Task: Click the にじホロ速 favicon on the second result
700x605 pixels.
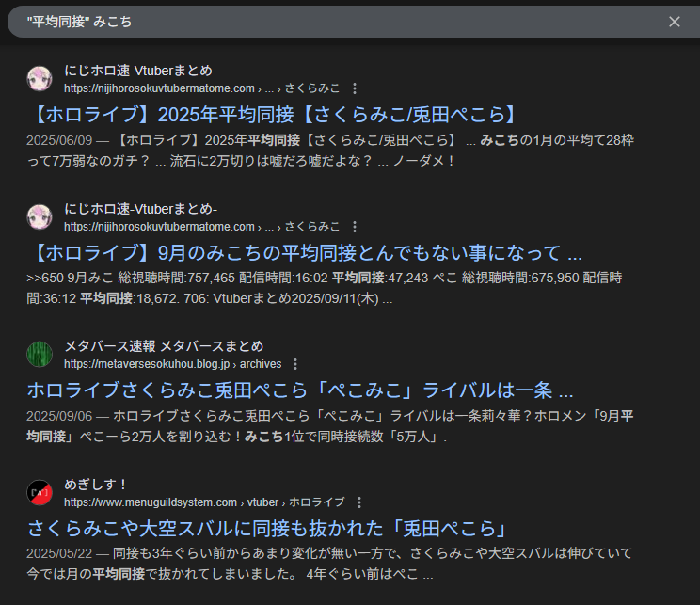Action: [40, 217]
